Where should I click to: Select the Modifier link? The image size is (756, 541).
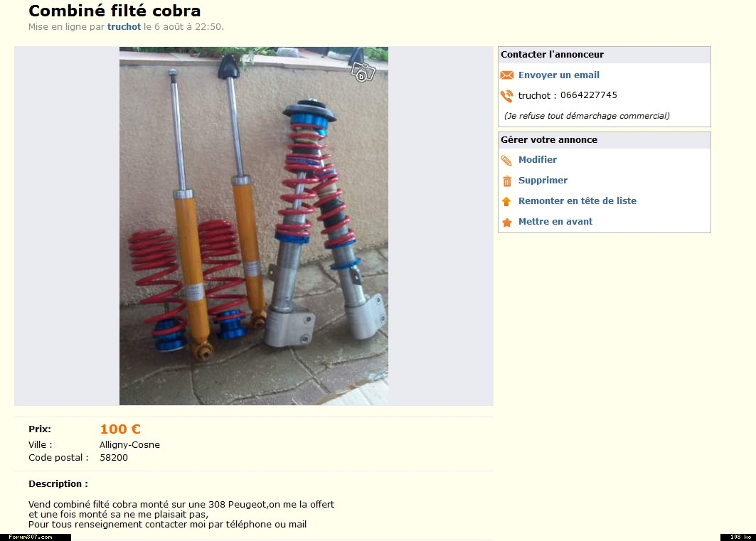538,159
